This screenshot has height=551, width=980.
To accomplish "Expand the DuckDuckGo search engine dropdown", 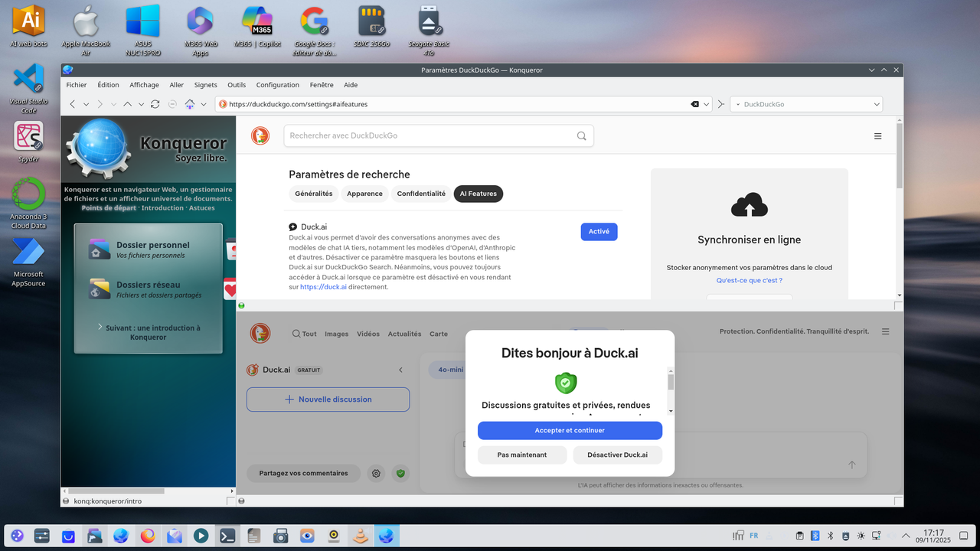I will 877,104.
